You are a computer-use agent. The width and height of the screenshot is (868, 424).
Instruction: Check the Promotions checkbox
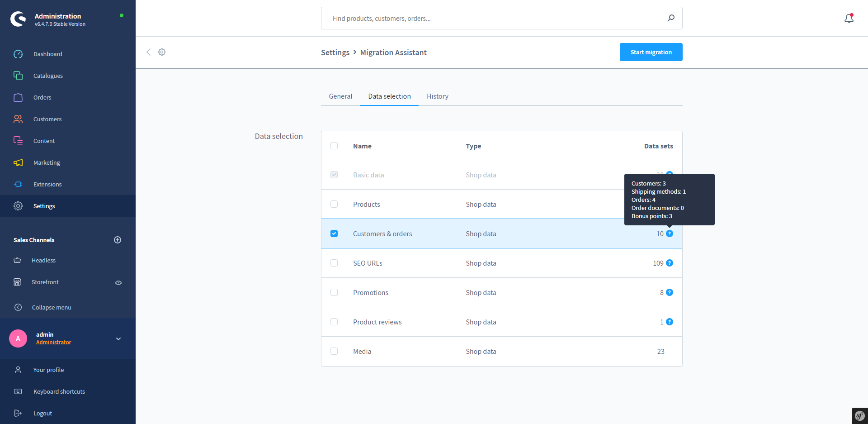pyautogui.click(x=334, y=292)
